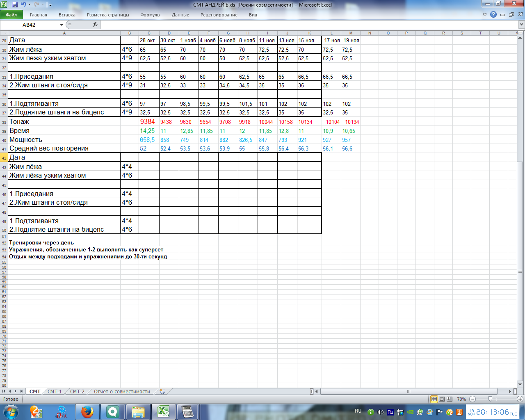Viewport: 525px width, 420px height.
Task: Click the green Файл button
Action: point(11,15)
